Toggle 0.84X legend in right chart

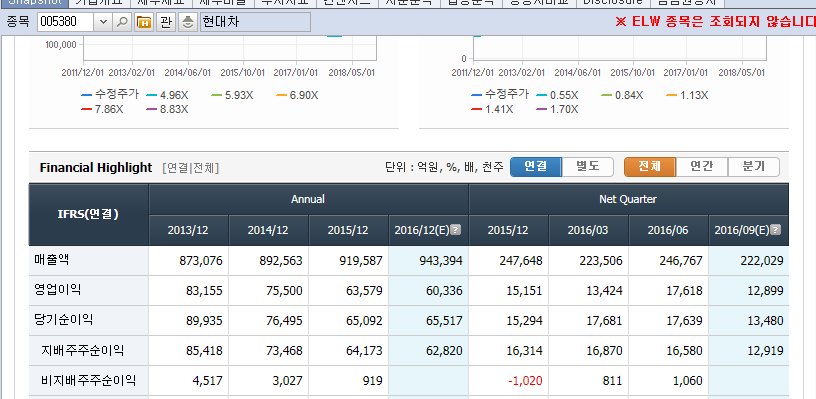click(622, 95)
